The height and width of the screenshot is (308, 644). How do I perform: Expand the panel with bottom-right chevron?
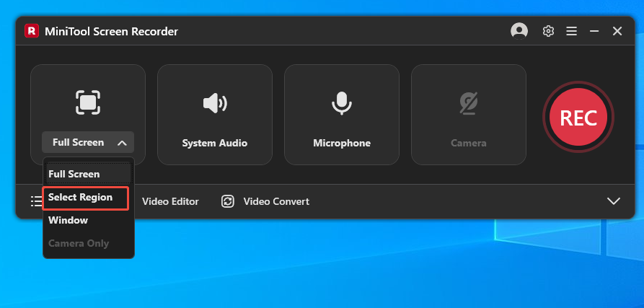(614, 201)
